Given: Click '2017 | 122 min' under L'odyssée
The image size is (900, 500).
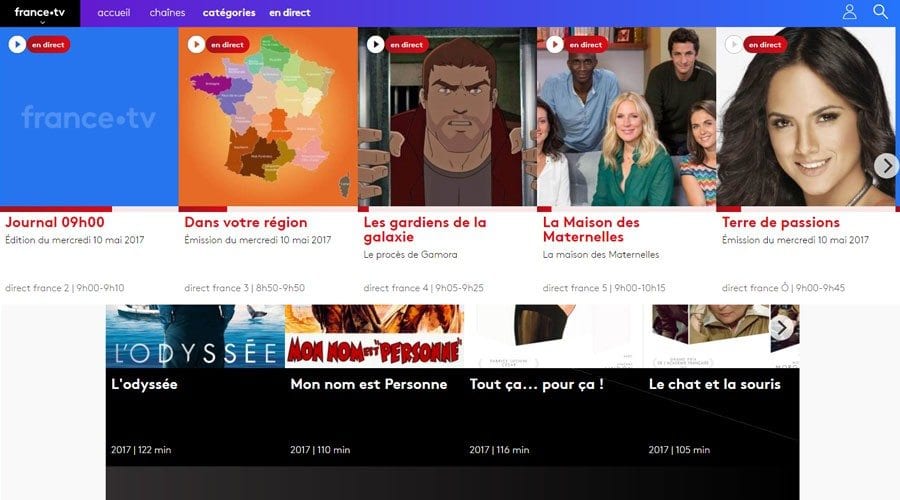Looking at the screenshot, I should coord(141,449).
